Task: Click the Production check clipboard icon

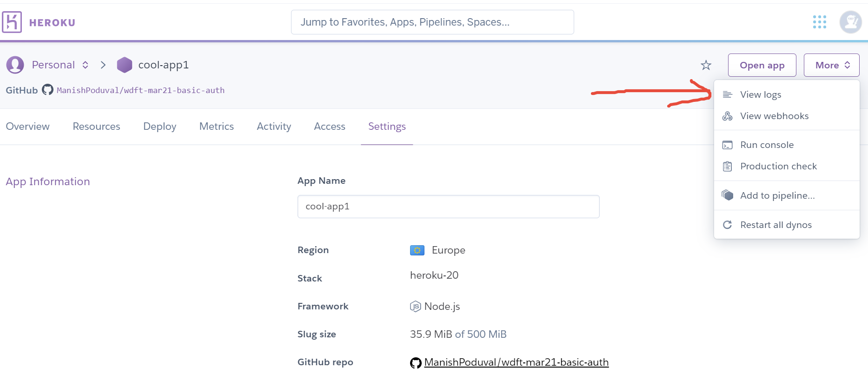Action: pyautogui.click(x=728, y=166)
